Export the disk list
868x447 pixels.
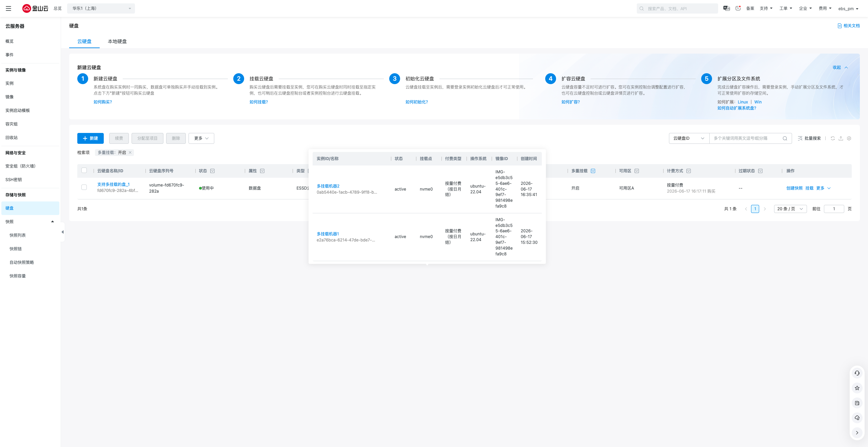tap(841, 138)
